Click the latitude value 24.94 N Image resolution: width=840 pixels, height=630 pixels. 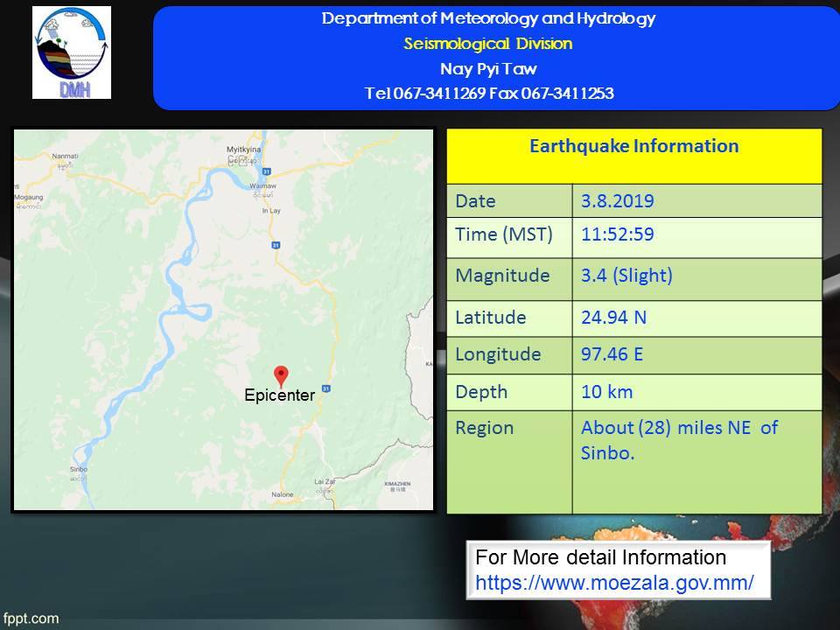pyautogui.click(x=613, y=317)
